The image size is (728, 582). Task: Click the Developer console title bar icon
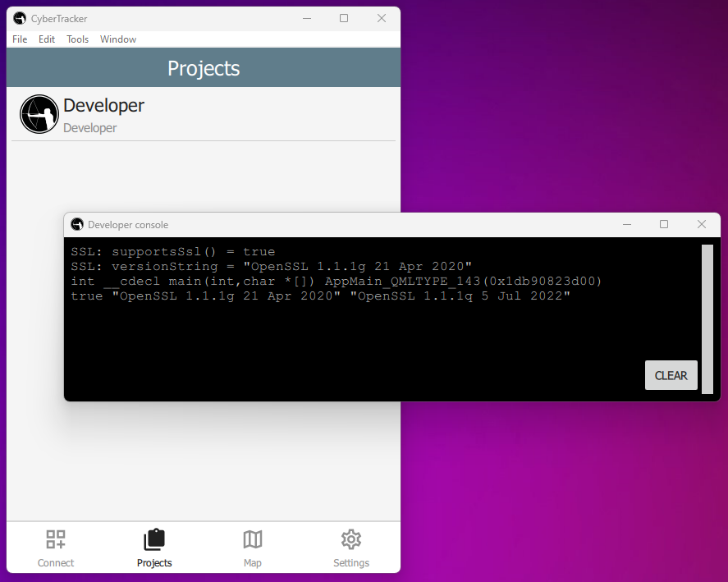click(77, 224)
